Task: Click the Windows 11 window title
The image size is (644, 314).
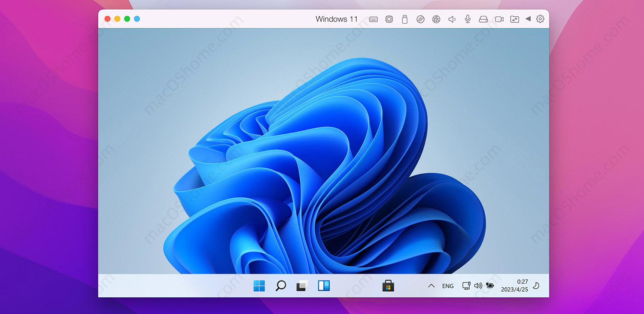Action: pos(337,19)
